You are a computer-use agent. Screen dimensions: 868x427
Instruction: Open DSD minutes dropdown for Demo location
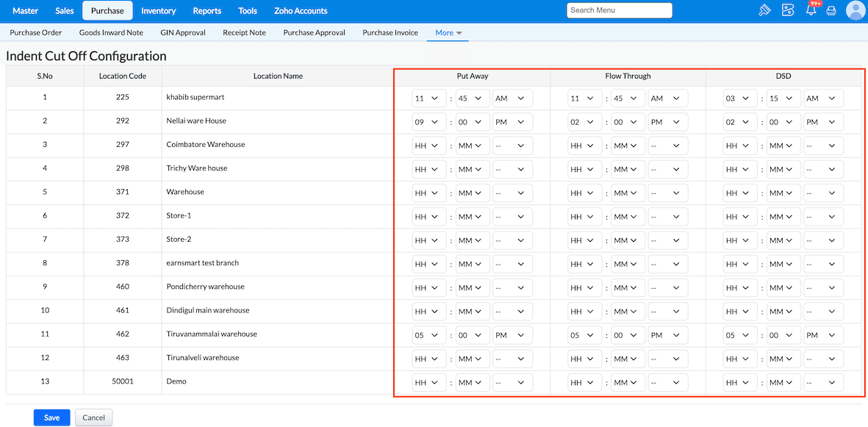coord(784,383)
